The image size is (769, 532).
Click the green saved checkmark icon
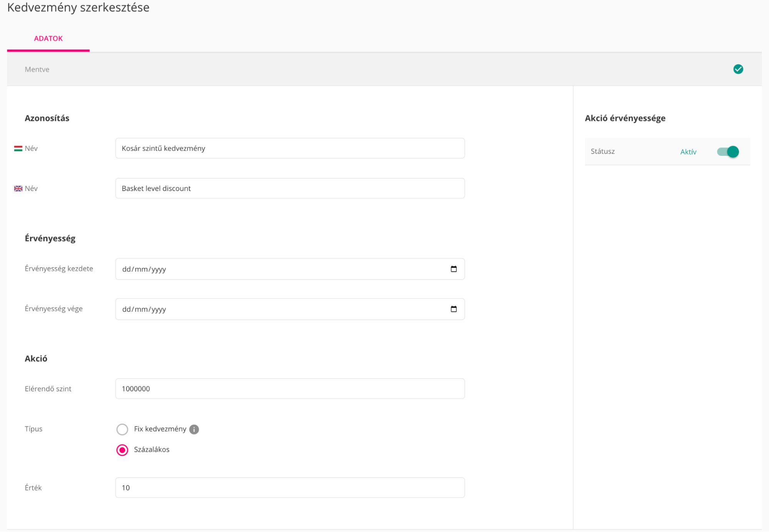coord(737,69)
